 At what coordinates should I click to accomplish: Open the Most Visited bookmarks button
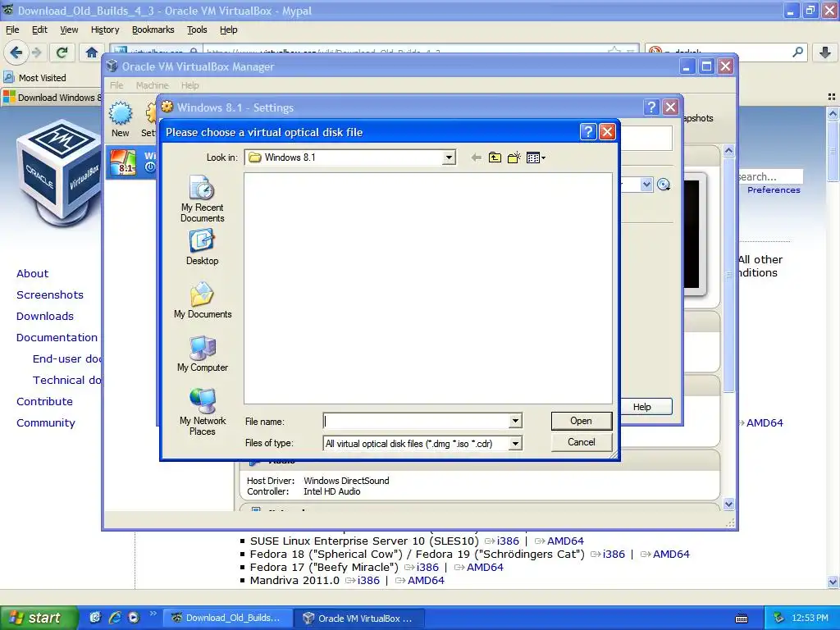click(35, 78)
